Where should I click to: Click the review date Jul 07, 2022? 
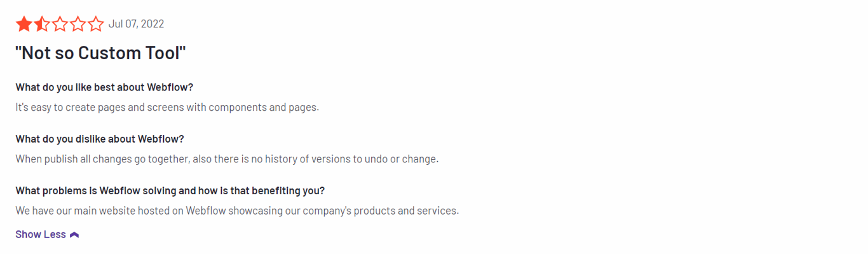136,24
